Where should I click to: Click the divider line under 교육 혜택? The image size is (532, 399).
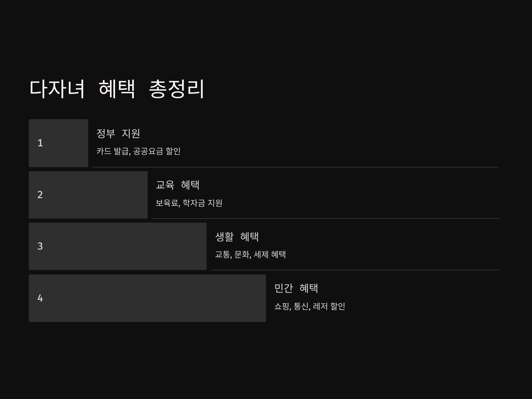click(x=325, y=219)
